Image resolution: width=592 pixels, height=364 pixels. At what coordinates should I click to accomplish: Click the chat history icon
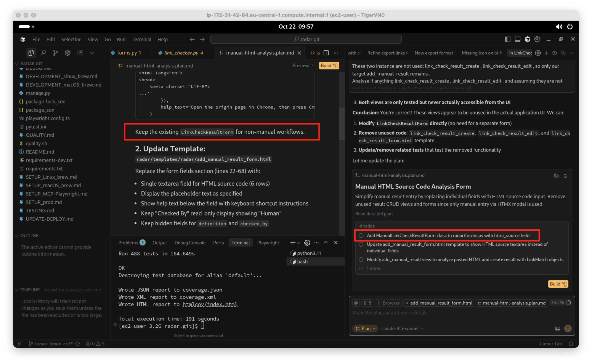point(554,53)
